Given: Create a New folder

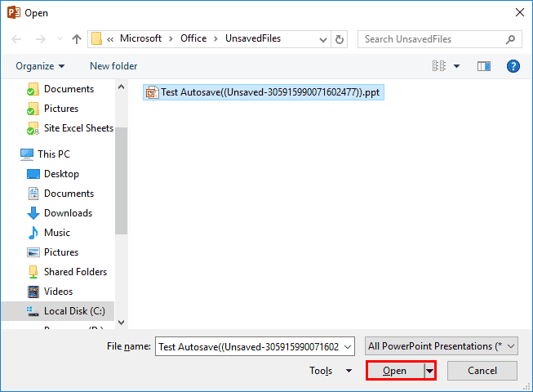Looking at the screenshot, I should click(113, 66).
